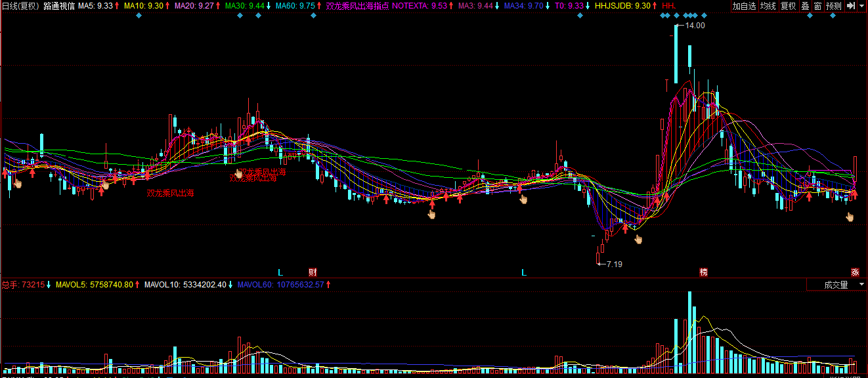Click the jump-to-end arrow icon
The image size is (868, 378).
[x=850, y=6]
